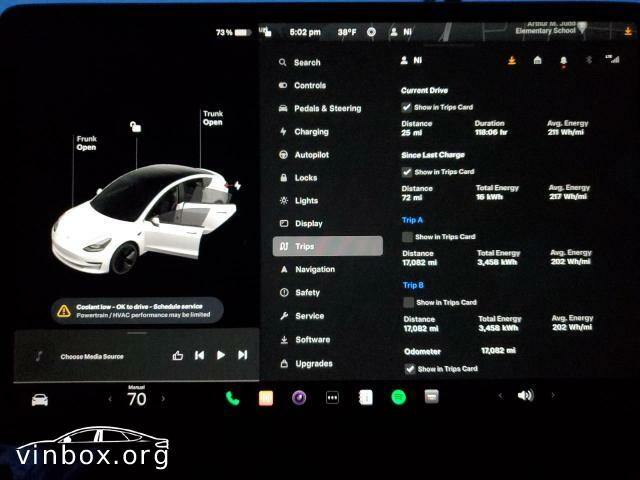Screen dimensions: 640x480
Task: Lower volume with left chevron
Action: (x=500, y=395)
